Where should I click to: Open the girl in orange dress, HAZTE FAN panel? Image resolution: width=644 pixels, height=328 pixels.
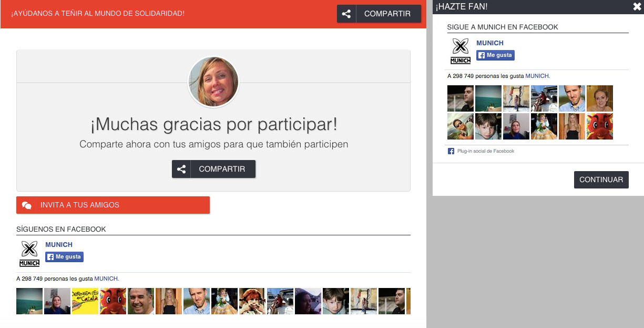point(544,126)
